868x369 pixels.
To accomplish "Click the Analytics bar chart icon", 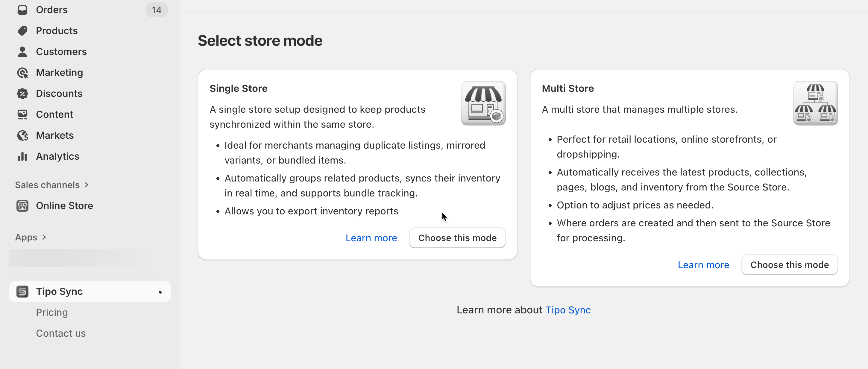I will (22, 156).
